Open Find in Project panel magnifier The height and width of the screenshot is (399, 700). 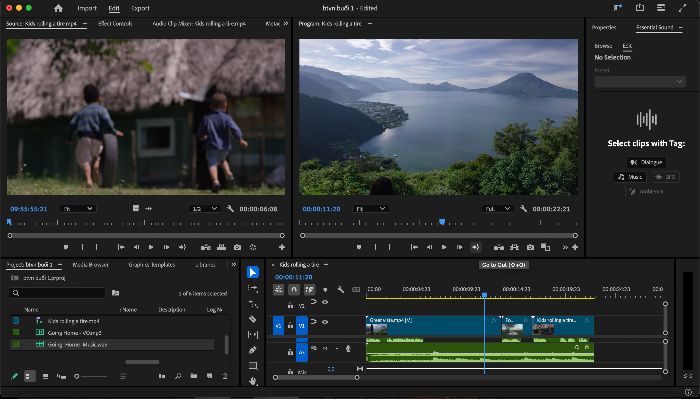[178, 376]
